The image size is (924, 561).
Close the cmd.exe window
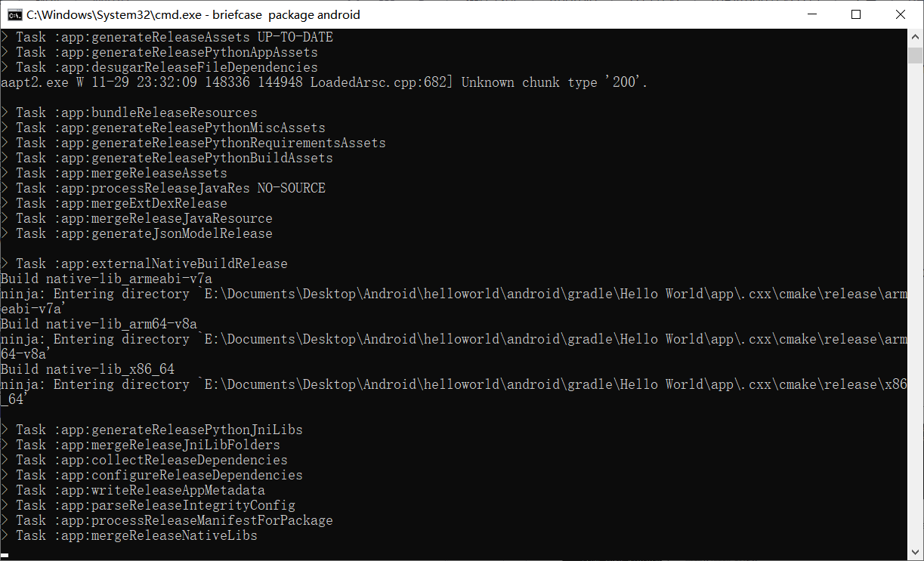point(901,14)
